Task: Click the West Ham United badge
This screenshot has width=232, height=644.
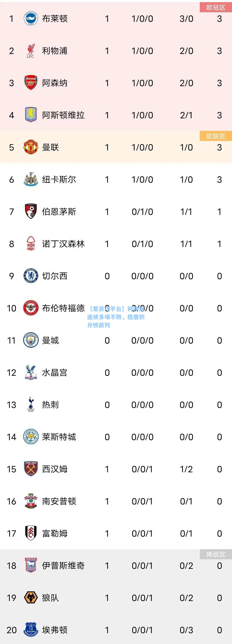Action: pos(31,469)
